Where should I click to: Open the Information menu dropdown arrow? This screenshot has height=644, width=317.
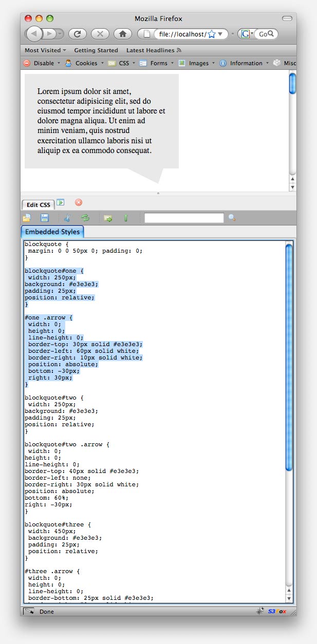[x=267, y=64]
